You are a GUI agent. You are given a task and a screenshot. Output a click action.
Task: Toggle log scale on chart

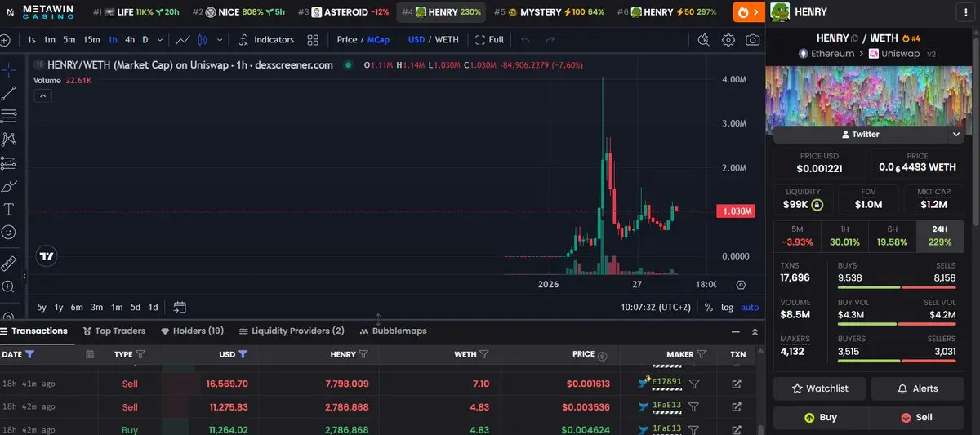(x=727, y=308)
